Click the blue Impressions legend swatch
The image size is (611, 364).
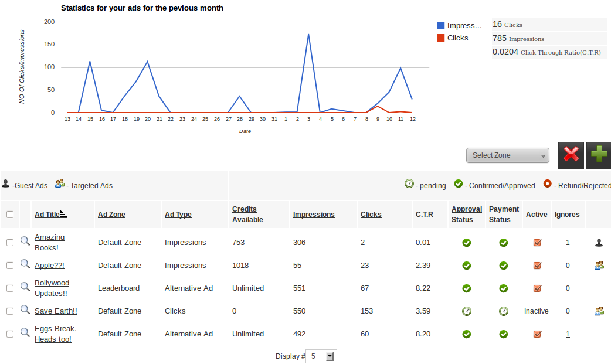tap(442, 25)
